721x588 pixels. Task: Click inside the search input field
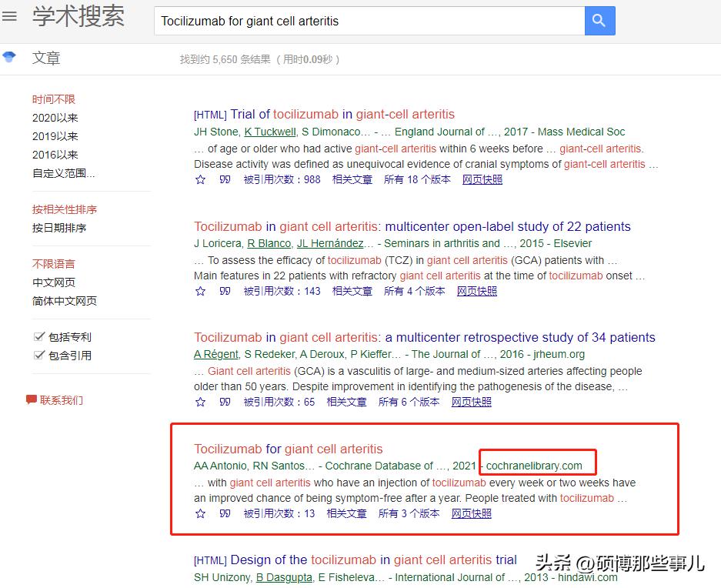(x=369, y=19)
